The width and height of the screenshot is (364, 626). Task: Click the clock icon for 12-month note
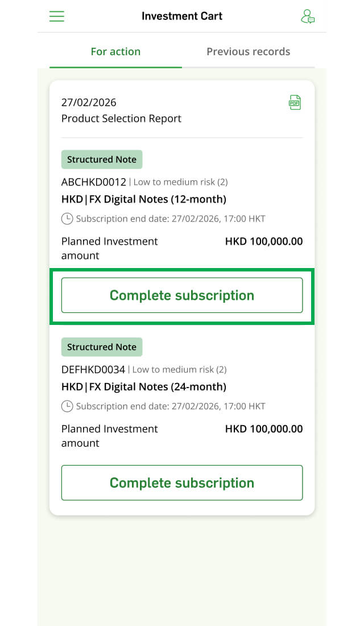pyautogui.click(x=67, y=219)
